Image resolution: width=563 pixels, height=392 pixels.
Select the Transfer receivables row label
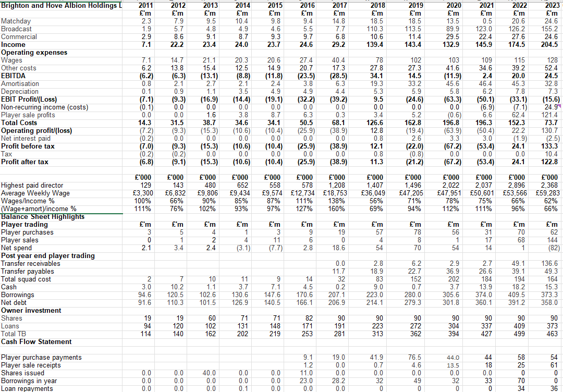coord(31,263)
